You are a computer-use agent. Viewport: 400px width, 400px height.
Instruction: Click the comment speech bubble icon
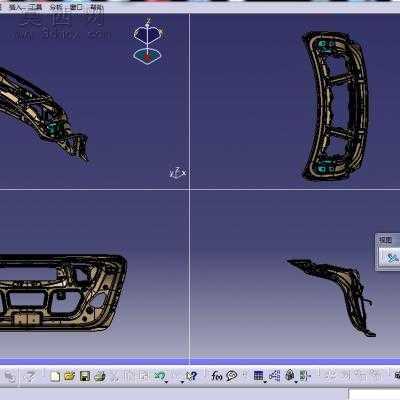click(x=232, y=376)
